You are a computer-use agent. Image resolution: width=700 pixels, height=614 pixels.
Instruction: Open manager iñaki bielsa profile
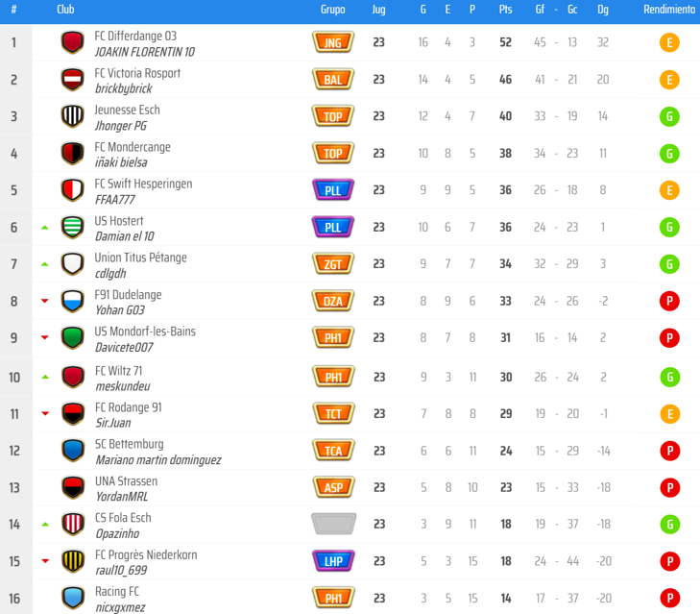pyautogui.click(x=121, y=162)
